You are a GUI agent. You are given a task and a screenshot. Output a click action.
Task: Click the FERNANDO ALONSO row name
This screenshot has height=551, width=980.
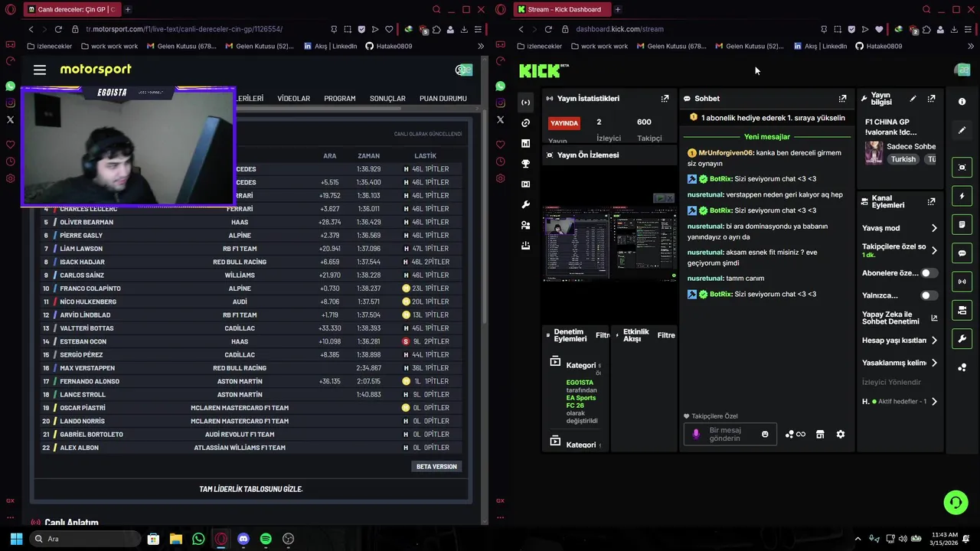pyautogui.click(x=90, y=381)
